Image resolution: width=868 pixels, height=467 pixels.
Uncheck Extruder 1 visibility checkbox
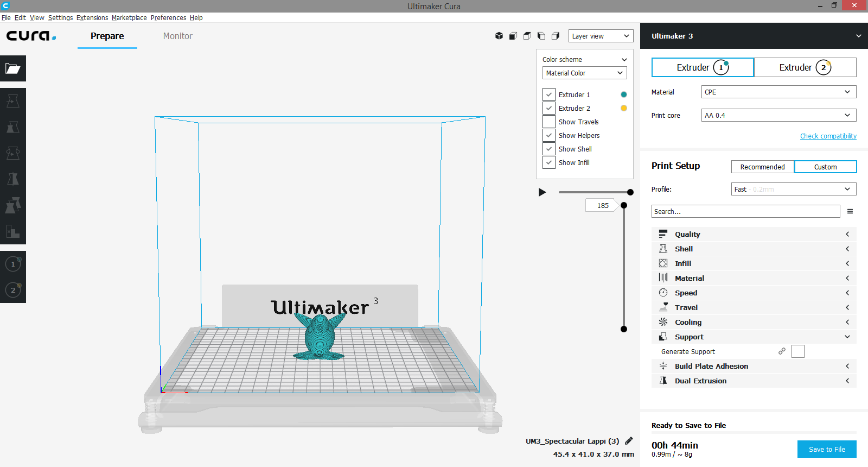(x=549, y=94)
